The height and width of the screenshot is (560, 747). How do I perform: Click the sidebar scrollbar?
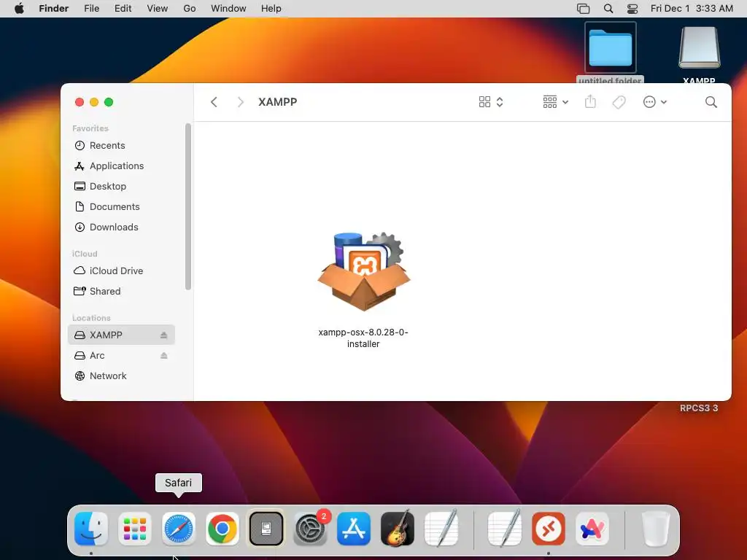tap(188, 206)
